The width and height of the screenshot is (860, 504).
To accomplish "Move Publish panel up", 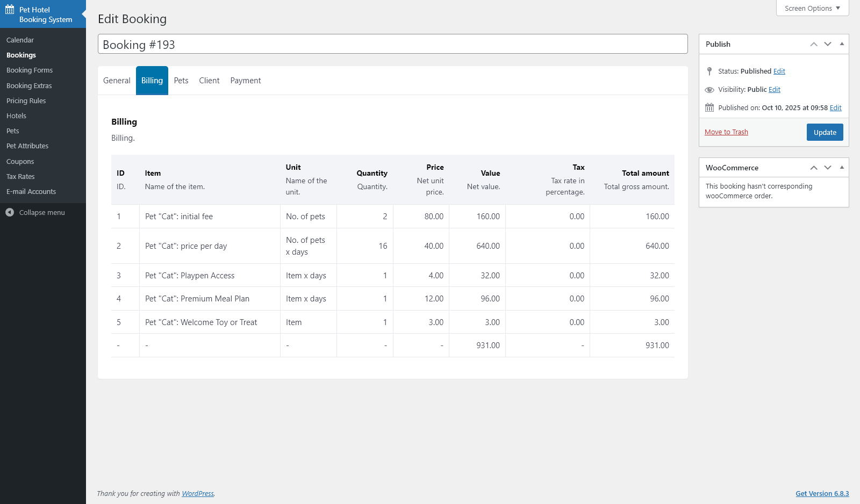I will (x=814, y=44).
